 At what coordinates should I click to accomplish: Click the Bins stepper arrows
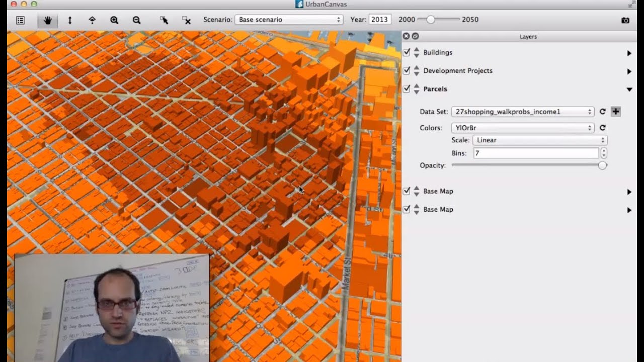click(604, 153)
